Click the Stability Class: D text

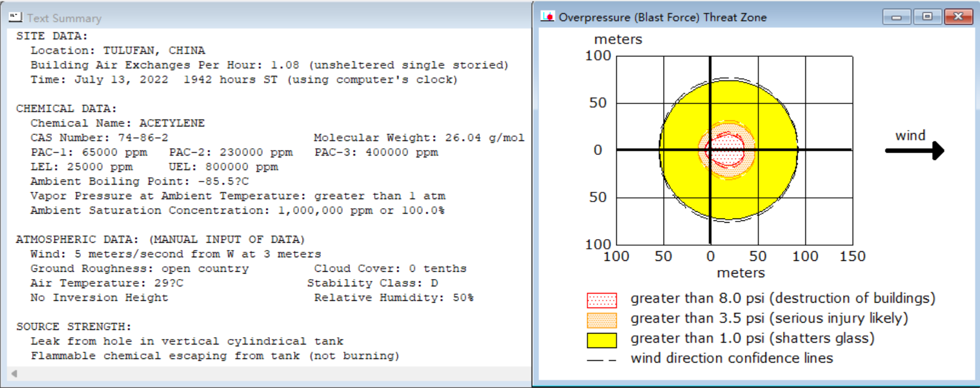click(x=372, y=283)
